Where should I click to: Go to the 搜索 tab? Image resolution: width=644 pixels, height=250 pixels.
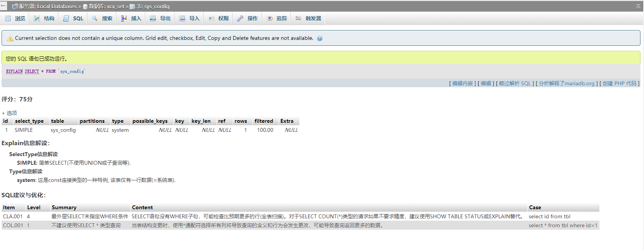[x=102, y=18]
